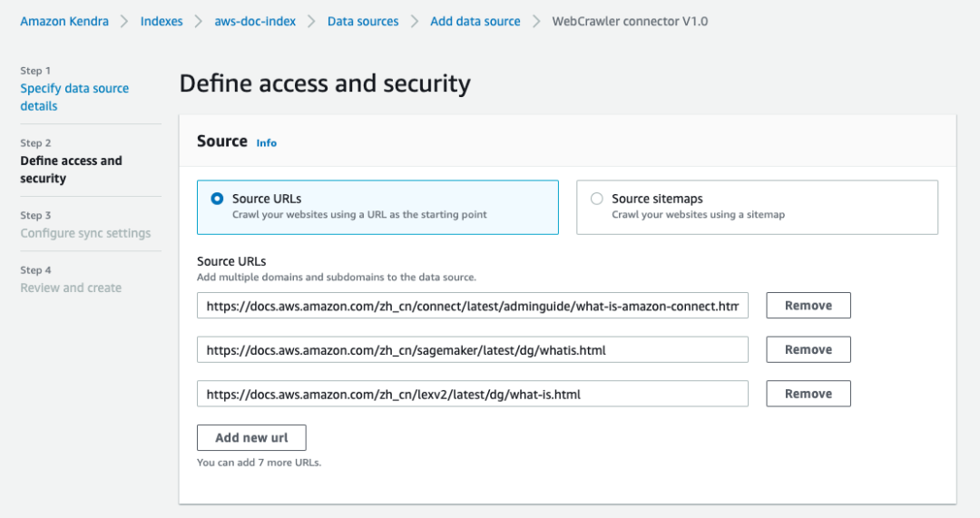Image resolution: width=980 pixels, height=518 pixels.
Task: Open the Info link beside Source
Action: tap(266, 143)
